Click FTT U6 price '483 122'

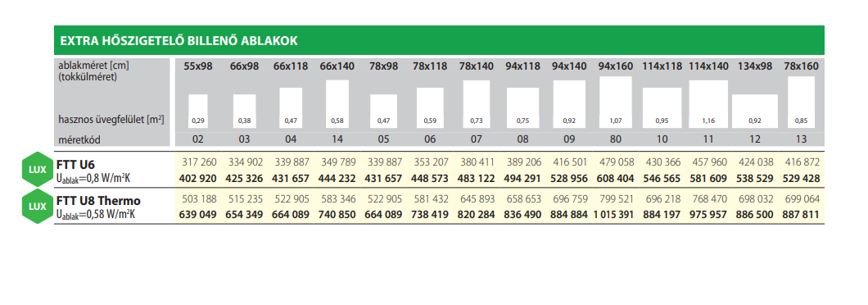pyautogui.click(x=477, y=179)
